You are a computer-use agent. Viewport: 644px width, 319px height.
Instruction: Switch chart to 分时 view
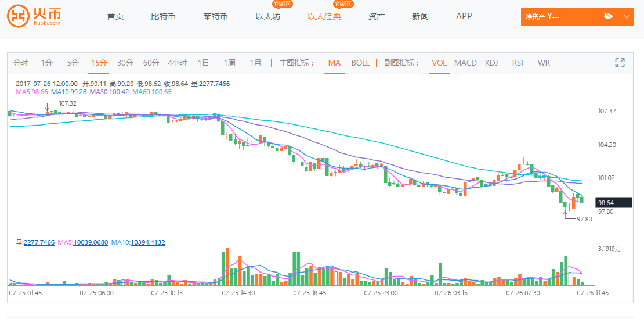click(20, 63)
